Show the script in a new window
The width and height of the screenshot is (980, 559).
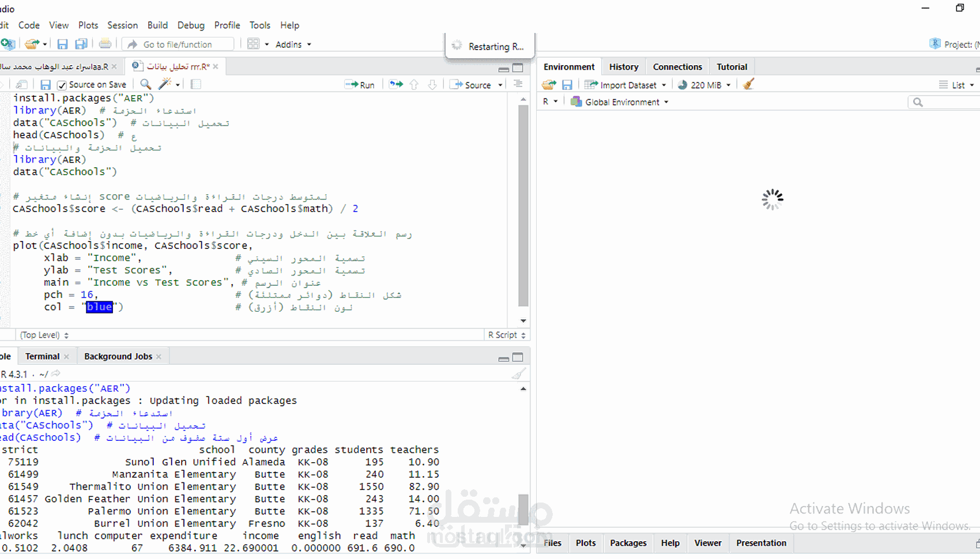click(21, 85)
